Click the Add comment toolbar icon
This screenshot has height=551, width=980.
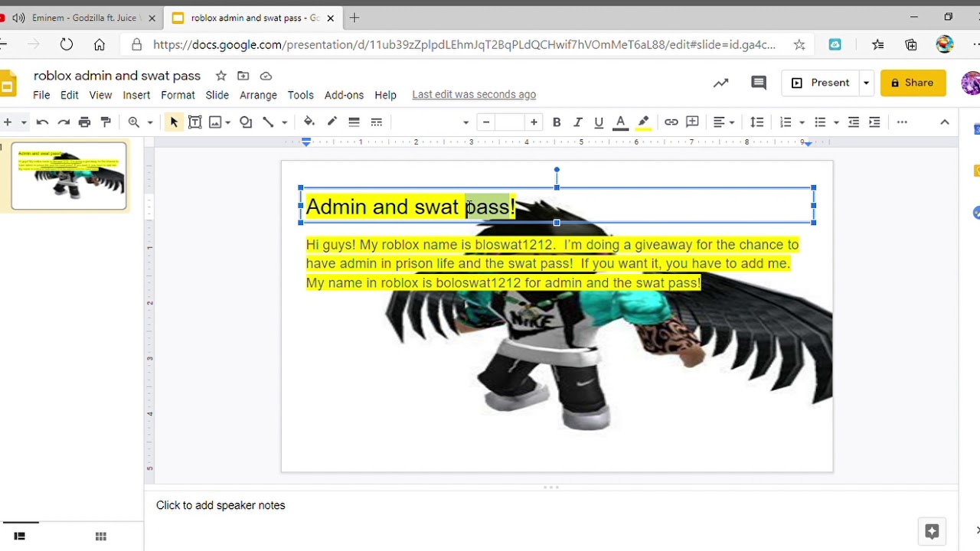tap(692, 122)
